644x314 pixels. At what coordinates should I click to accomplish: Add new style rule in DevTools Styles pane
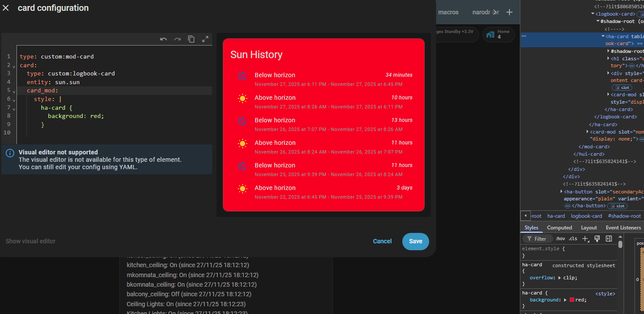[585, 239]
